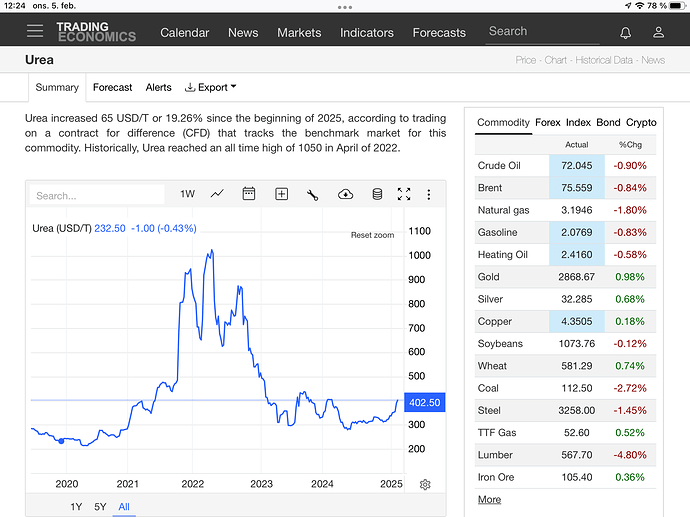Open Crude Oil commodity row
Image resolution: width=690 pixels, height=517 pixels.
coord(565,165)
